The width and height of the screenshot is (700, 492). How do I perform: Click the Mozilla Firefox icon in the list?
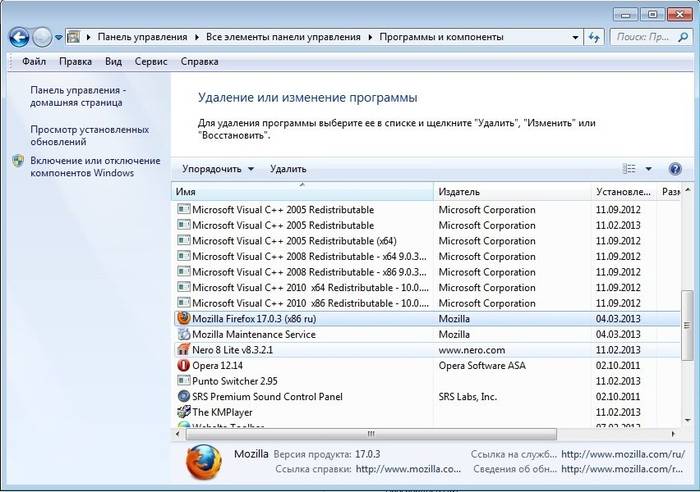pyautogui.click(x=183, y=319)
